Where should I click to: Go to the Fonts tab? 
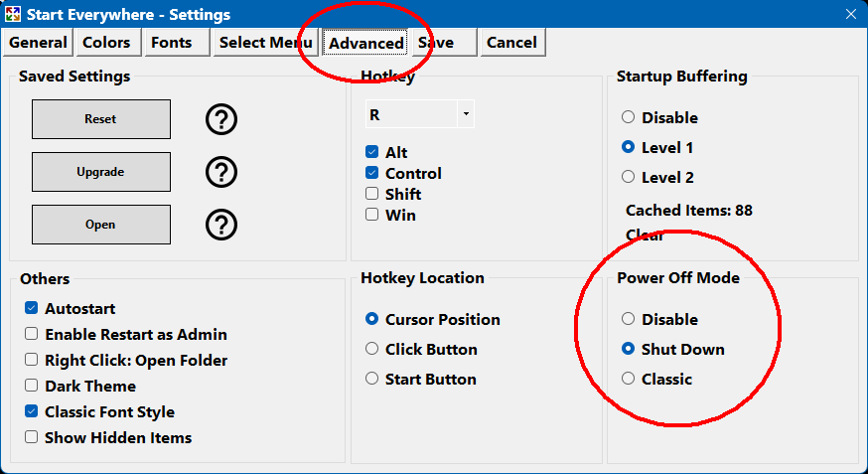[x=173, y=43]
